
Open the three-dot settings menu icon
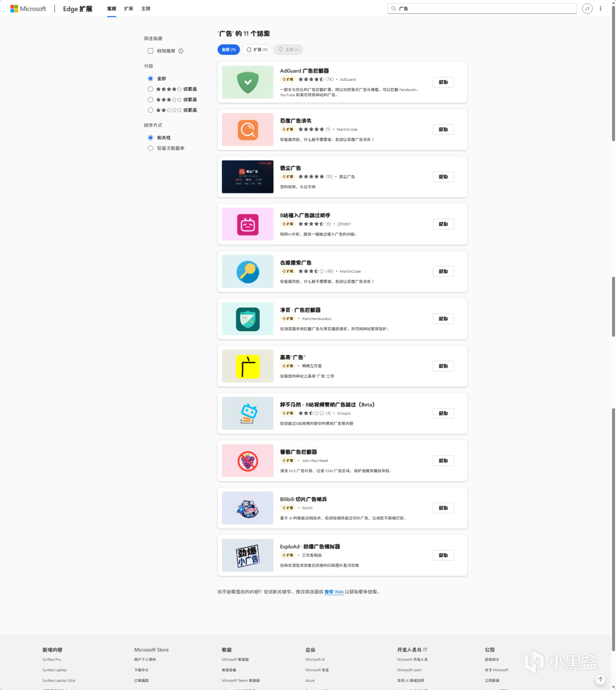pyautogui.click(x=601, y=9)
